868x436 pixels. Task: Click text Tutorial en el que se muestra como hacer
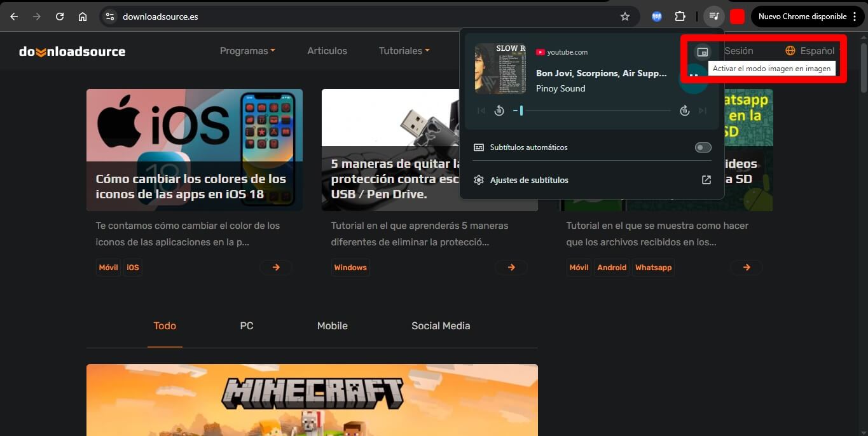coord(658,234)
